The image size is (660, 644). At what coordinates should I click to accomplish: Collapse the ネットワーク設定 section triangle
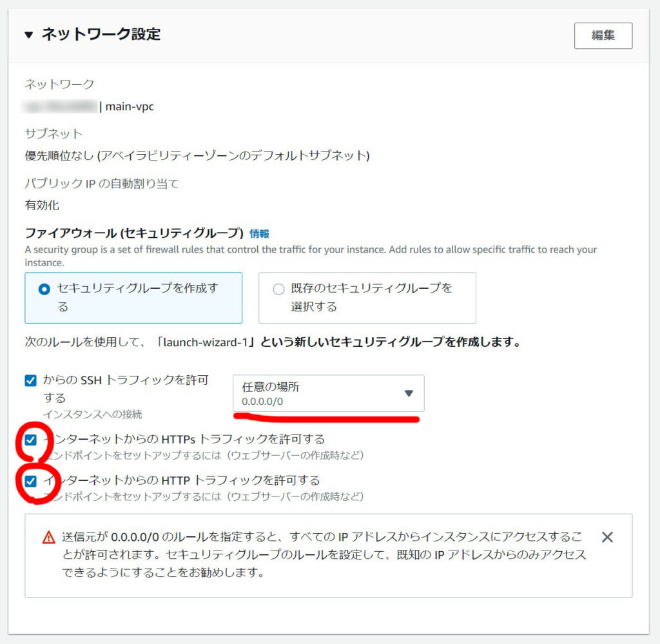click(28, 35)
